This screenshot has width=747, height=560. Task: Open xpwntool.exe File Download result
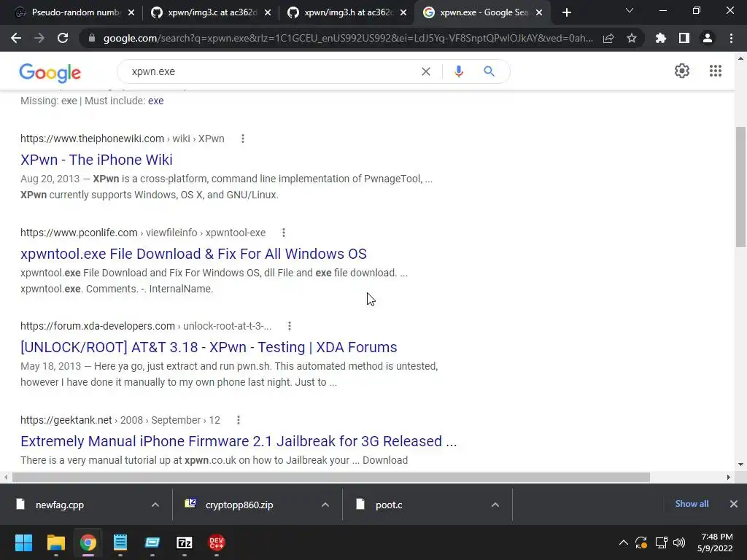(193, 254)
